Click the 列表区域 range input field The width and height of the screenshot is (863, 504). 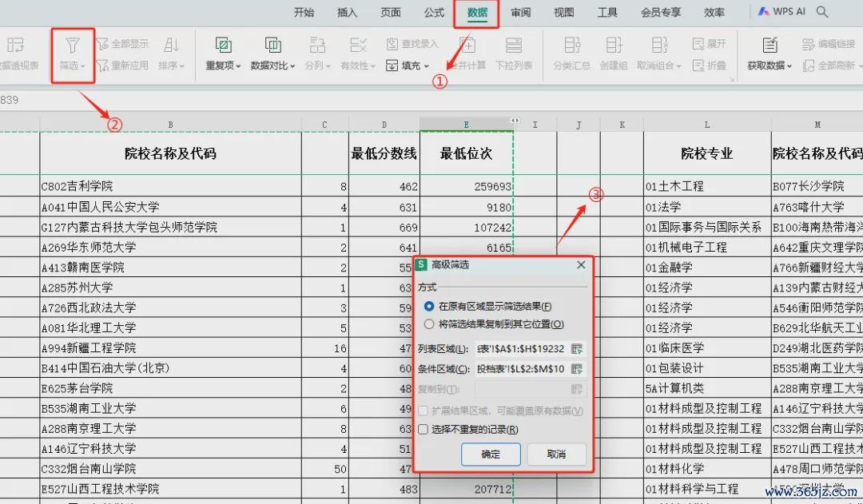[x=522, y=349]
